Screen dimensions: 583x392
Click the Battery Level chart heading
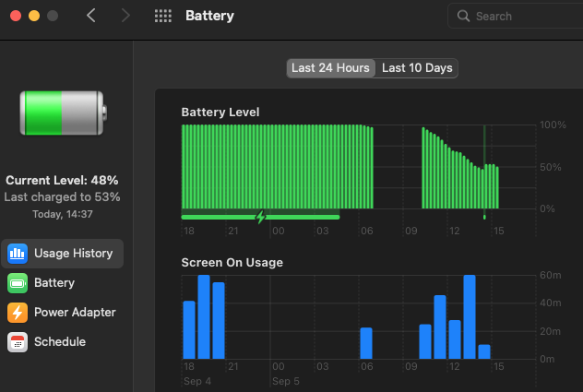pyautogui.click(x=220, y=113)
